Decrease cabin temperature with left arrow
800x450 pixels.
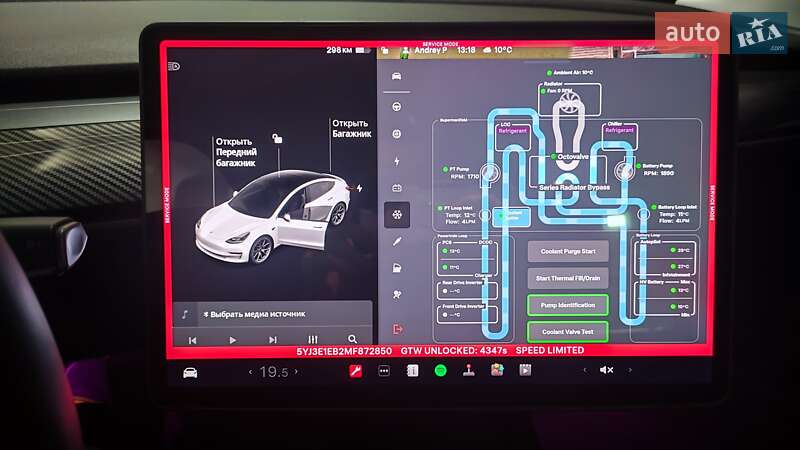point(250,372)
